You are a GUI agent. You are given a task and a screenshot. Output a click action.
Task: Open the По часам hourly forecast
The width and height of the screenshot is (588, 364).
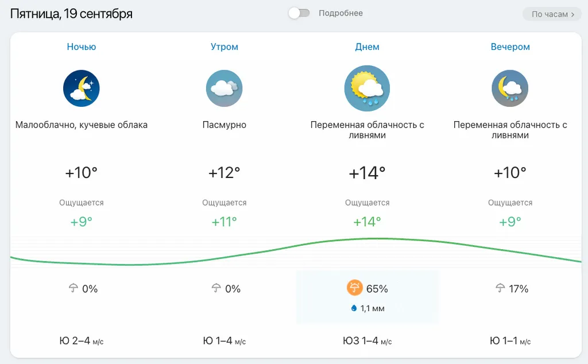click(x=552, y=14)
